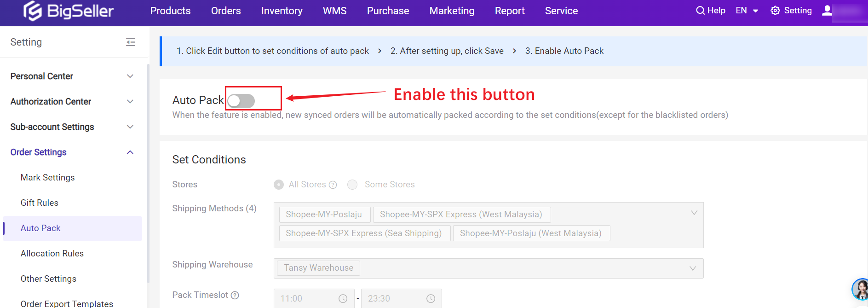This screenshot has height=308, width=868.
Task: Open the Orders menu
Action: click(226, 11)
